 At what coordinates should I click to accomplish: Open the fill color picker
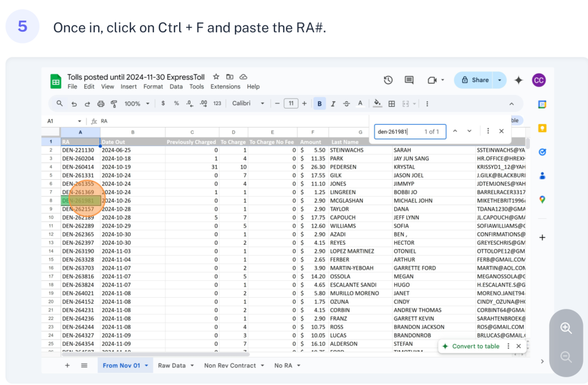(x=377, y=104)
